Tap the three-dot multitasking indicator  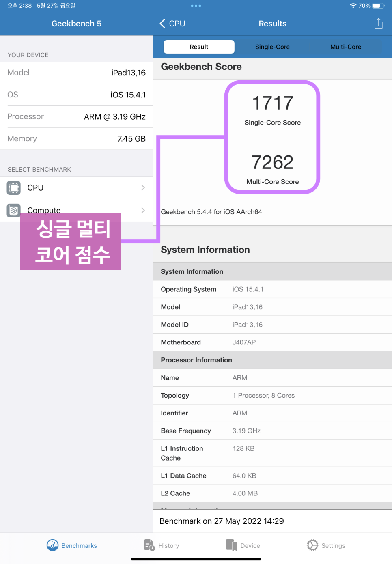pyautogui.click(x=196, y=6)
